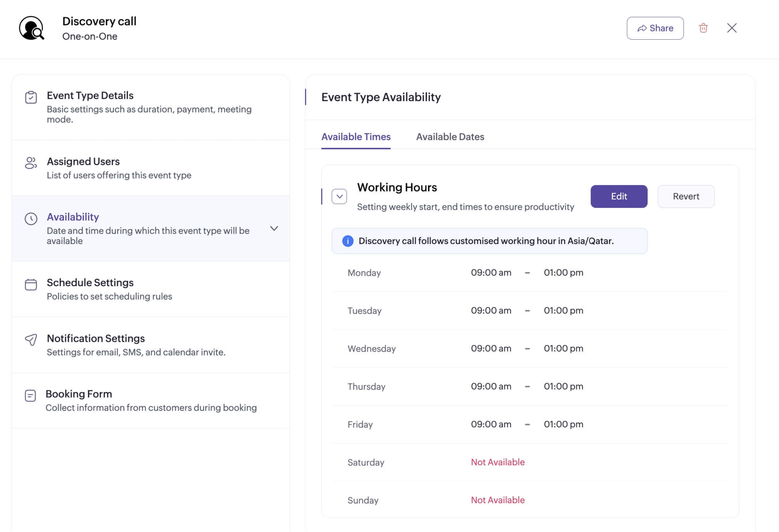This screenshot has height=532, width=779.
Task: Click the Event Type Details document icon
Action: click(30, 97)
